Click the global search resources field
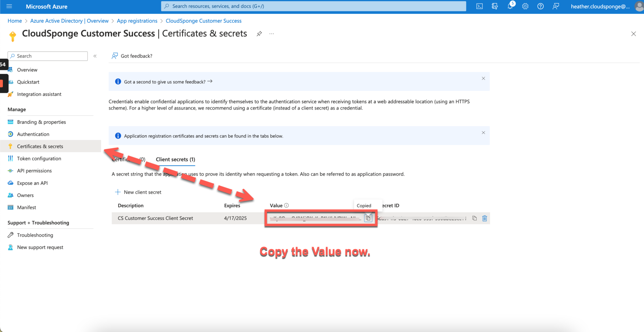Viewport: 644px width, 332px height. click(313, 6)
